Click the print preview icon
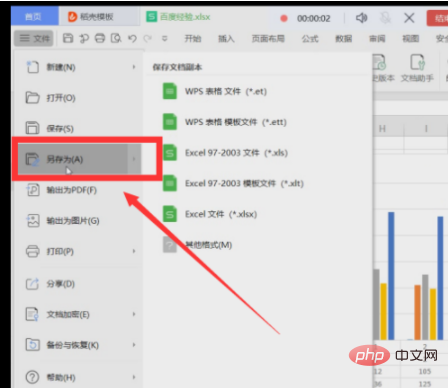 (x=116, y=38)
